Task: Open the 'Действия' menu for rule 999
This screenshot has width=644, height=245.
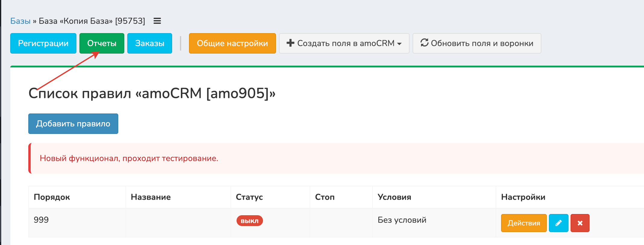Action: tap(523, 223)
